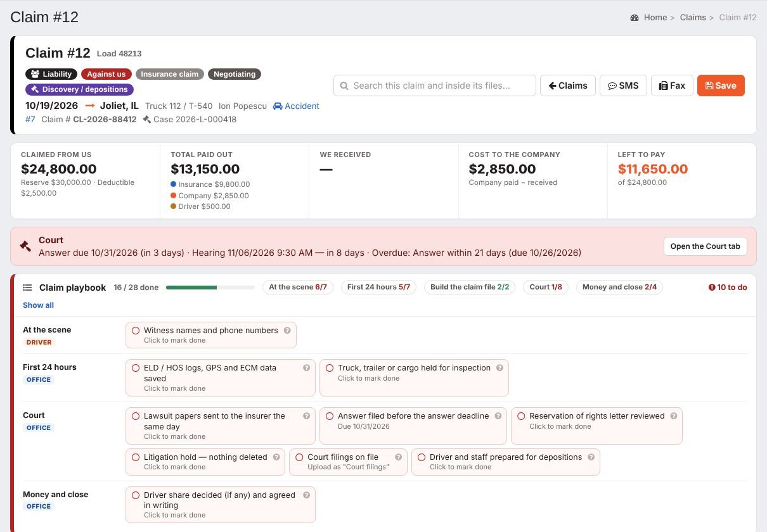Save the claim
Image resolution: width=767 pixels, height=532 pixels.
click(x=721, y=85)
